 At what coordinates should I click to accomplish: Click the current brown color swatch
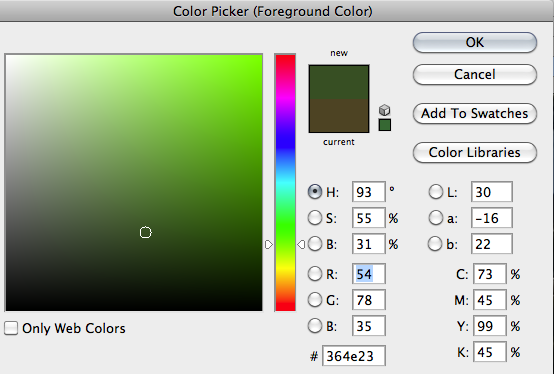(x=339, y=115)
